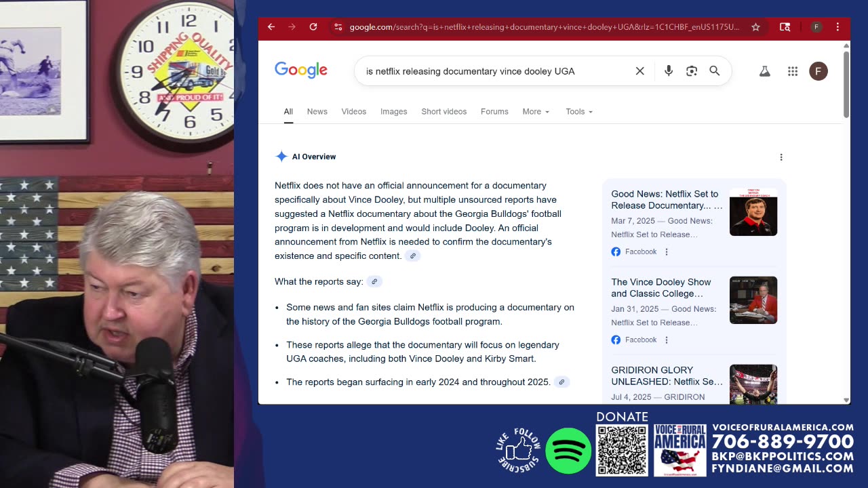Click the Spotify logo in the overlay
The height and width of the screenshot is (488, 868).
[x=568, y=451]
